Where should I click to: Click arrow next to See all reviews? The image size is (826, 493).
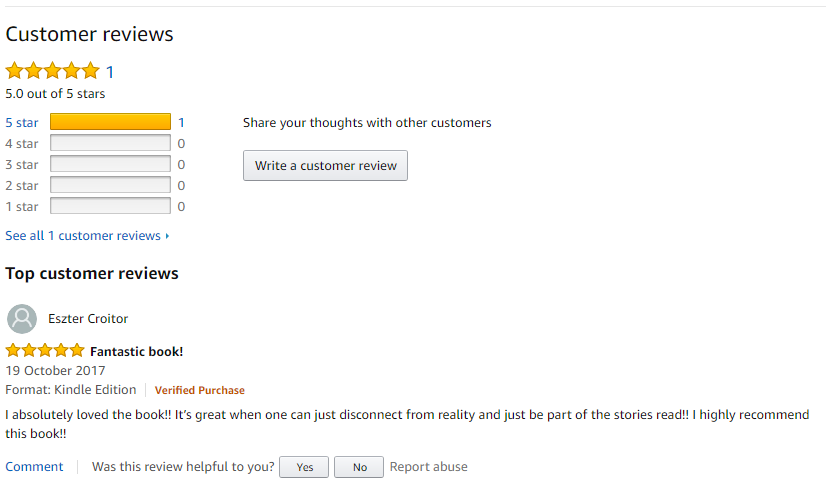point(167,236)
